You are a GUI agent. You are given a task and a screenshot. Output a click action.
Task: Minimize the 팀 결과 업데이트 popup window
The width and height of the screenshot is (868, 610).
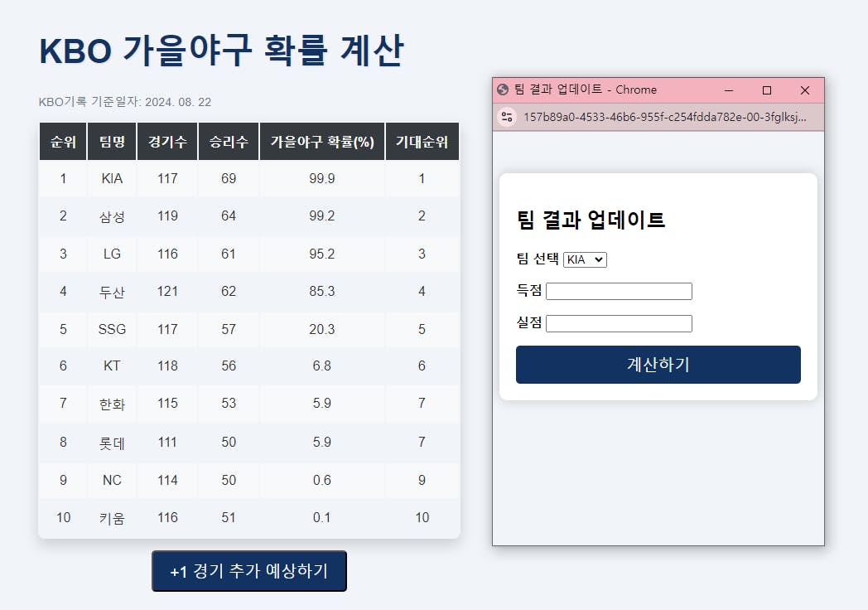click(729, 90)
